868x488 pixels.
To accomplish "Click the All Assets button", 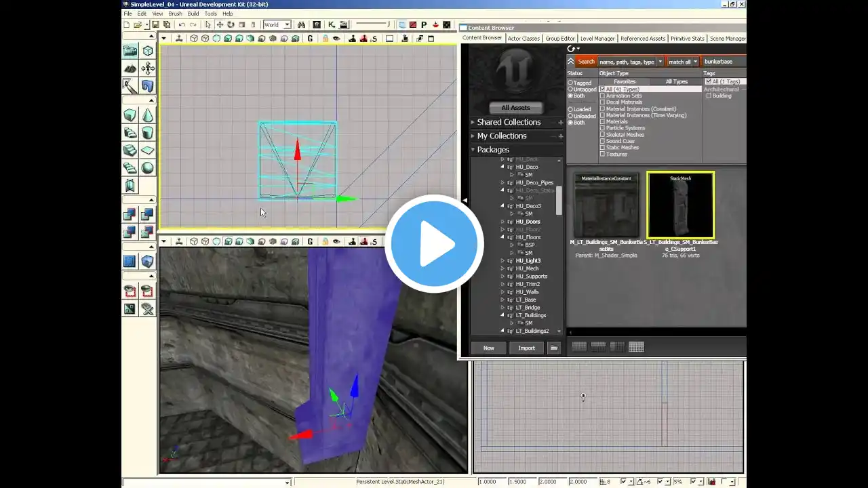I will [x=515, y=108].
